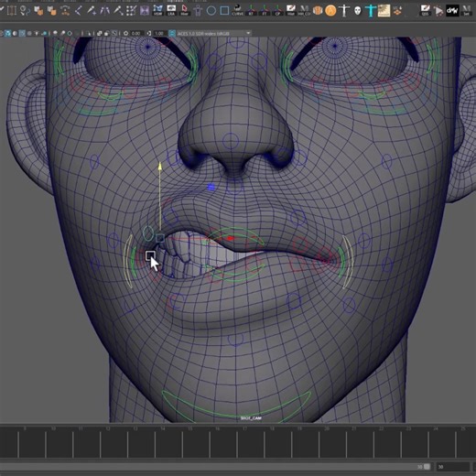
Task: Toggle the view transform icon beside ACES
Action: pos(172,33)
